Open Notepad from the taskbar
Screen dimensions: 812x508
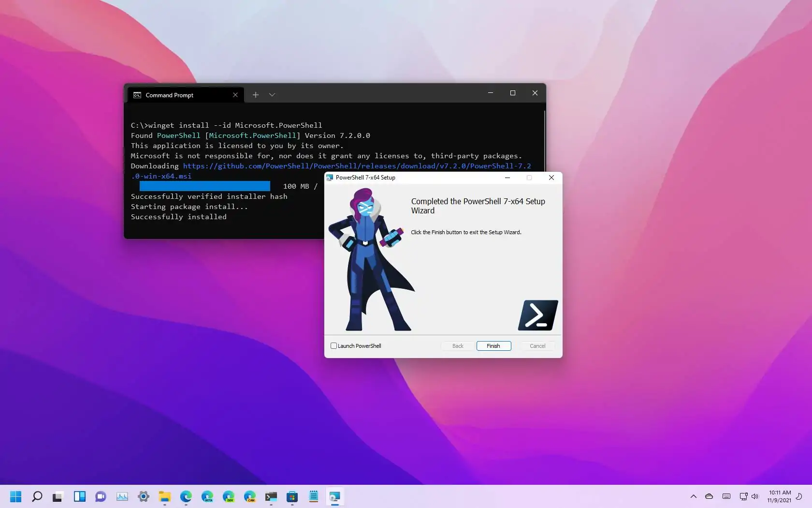313,497
